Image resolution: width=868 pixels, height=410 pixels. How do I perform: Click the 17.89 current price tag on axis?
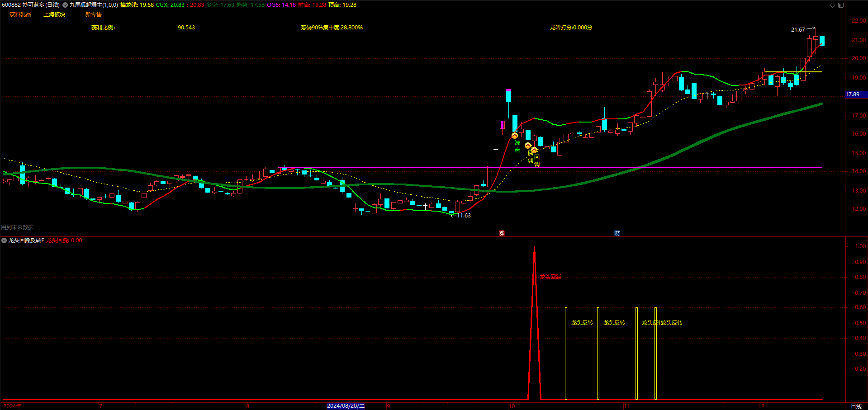tap(856, 94)
